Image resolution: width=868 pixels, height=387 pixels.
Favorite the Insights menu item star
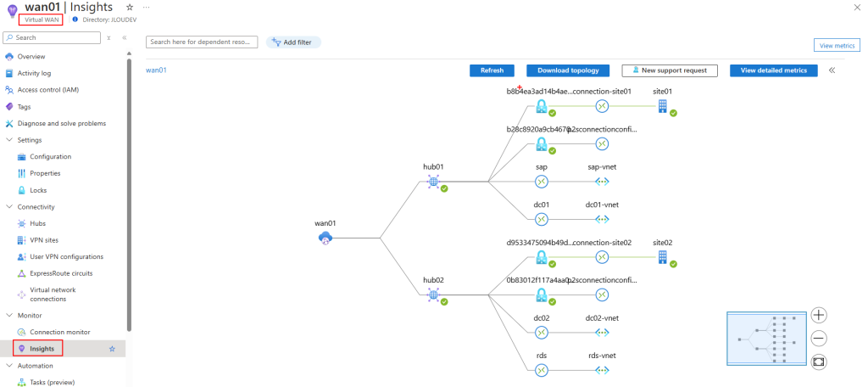click(112, 349)
